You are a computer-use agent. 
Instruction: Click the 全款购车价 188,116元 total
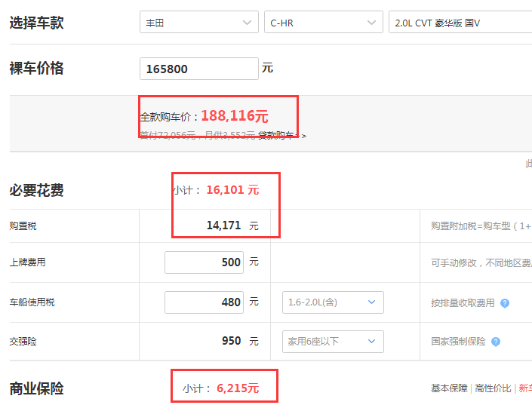point(204,116)
